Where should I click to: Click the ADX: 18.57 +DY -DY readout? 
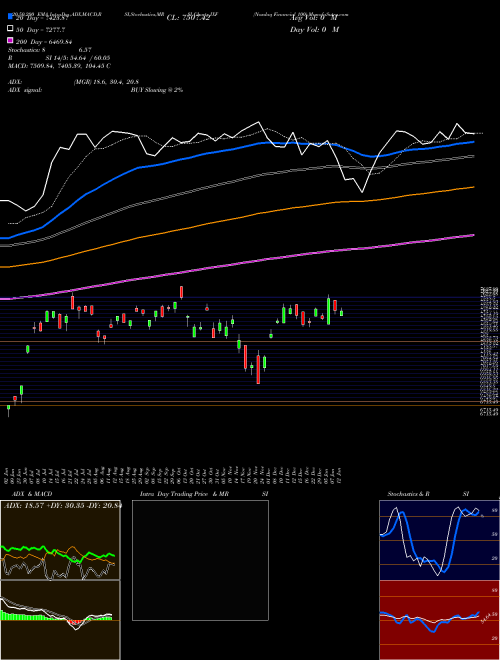(63, 506)
